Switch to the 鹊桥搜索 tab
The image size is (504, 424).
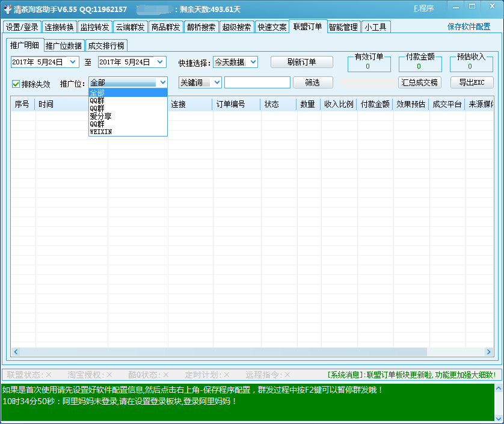coord(201,27)
